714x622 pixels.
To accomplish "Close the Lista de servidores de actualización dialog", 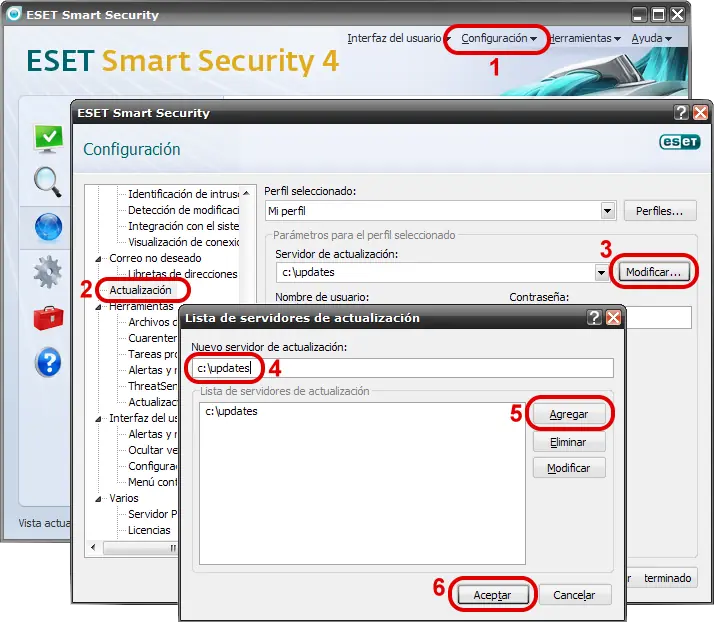I will pyautogui.click(x=613, y=317).
